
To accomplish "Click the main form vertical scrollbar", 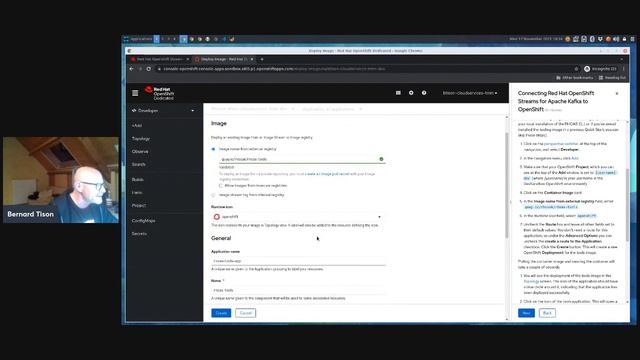I will point(507,186).
